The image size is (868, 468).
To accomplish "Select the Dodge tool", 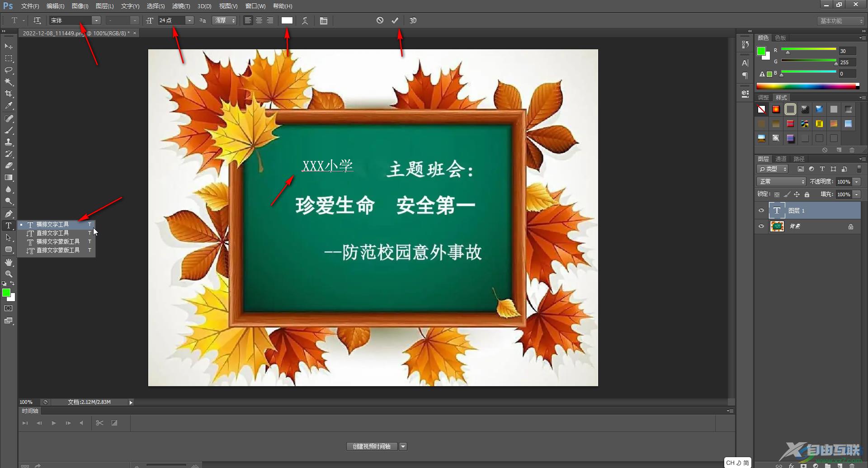I will (x=9, y=201).
